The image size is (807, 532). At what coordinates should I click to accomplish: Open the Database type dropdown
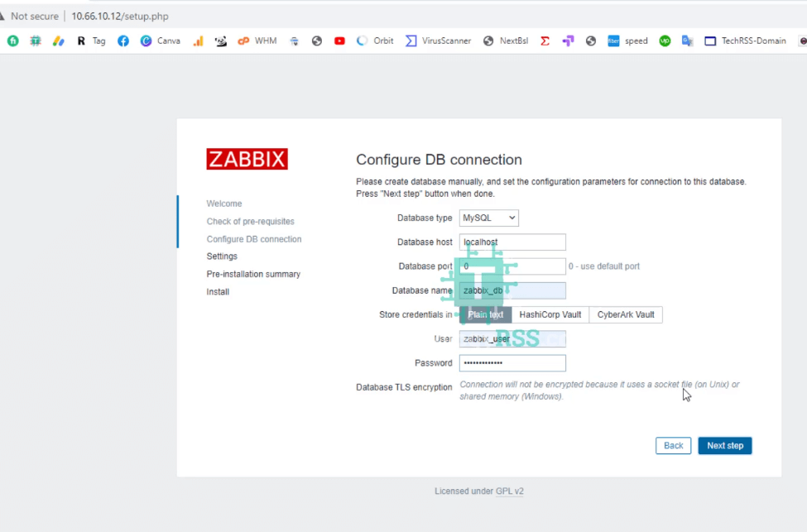point(489,218)
